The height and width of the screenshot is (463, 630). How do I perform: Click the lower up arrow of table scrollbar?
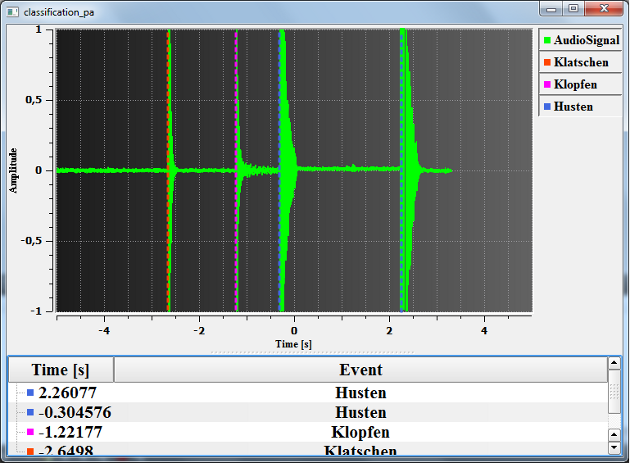pyautogui.click(x=614, y=435)
